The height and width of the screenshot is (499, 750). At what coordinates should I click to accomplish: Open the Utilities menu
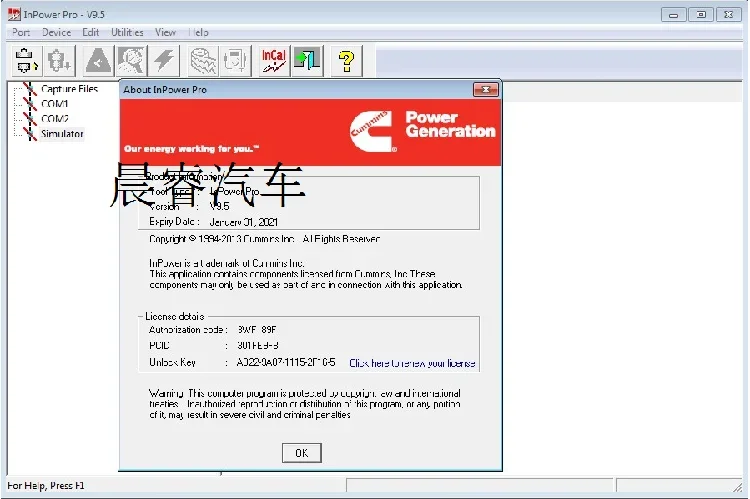point(127,33)
